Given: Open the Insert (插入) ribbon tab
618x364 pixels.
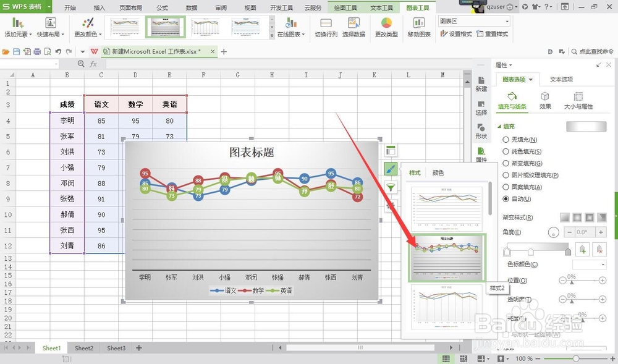Looking at the screenshot, I should 99,7.
